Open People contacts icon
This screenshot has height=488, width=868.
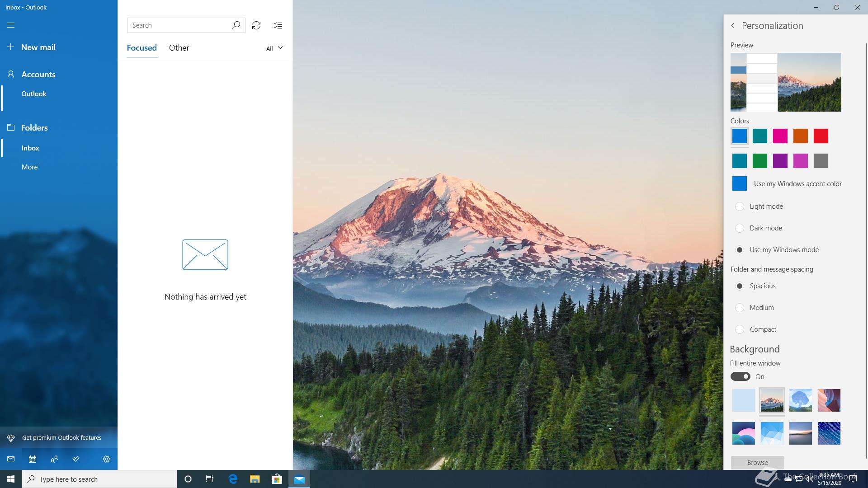coord(54,459)
